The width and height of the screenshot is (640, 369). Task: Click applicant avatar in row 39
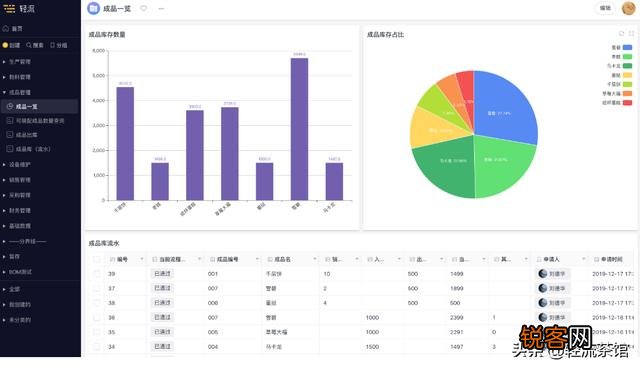[542, 273]
